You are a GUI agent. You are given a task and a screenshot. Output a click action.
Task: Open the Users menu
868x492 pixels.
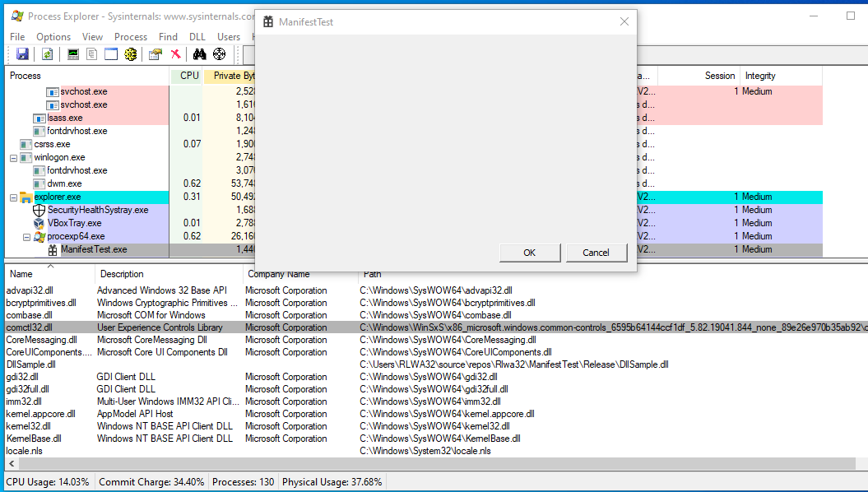[229, 37]
